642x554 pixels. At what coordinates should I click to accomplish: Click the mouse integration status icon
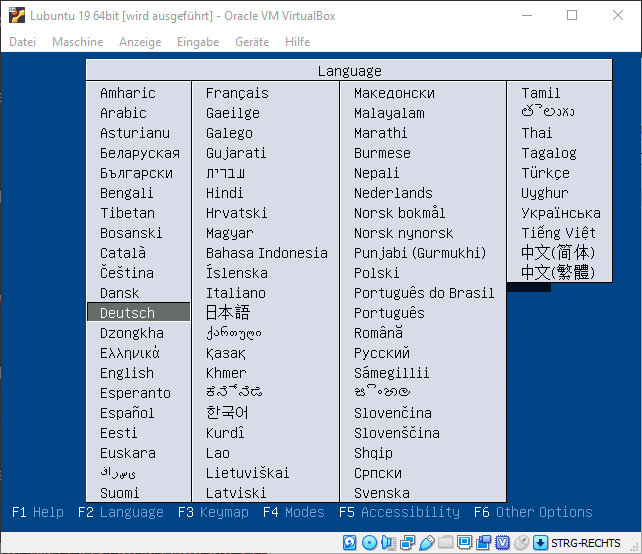tap(521, 543)
